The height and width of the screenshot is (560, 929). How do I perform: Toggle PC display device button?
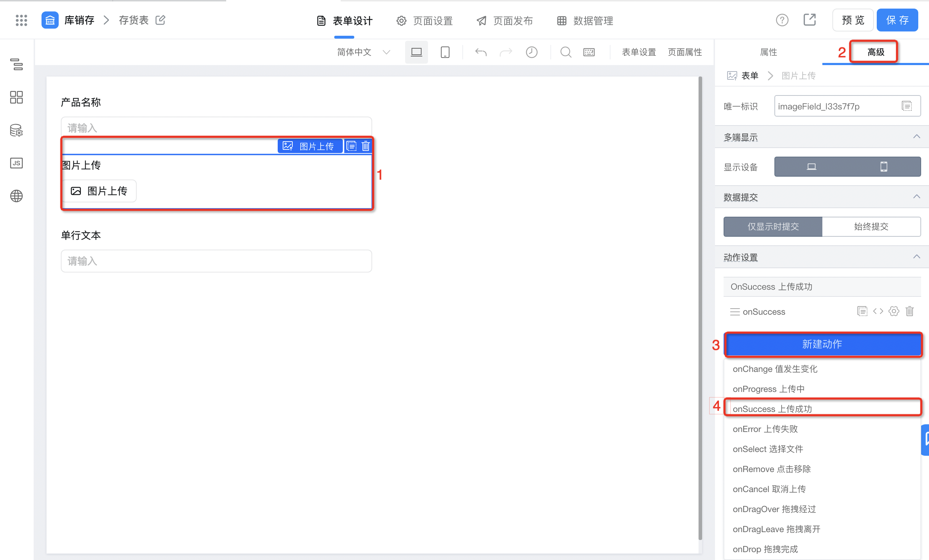[x=811, y=167]
